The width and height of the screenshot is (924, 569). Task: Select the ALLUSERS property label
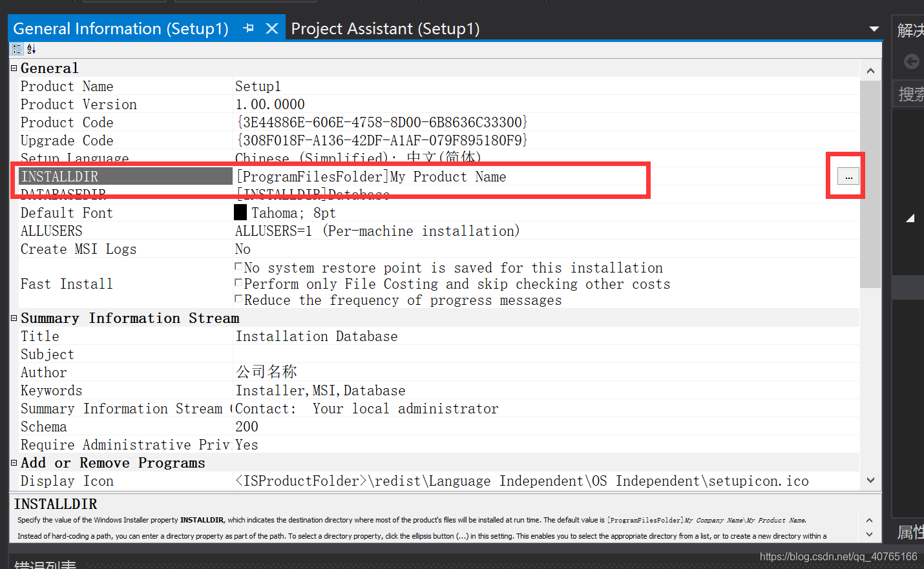pyautogui.click(x=51, y=231)
